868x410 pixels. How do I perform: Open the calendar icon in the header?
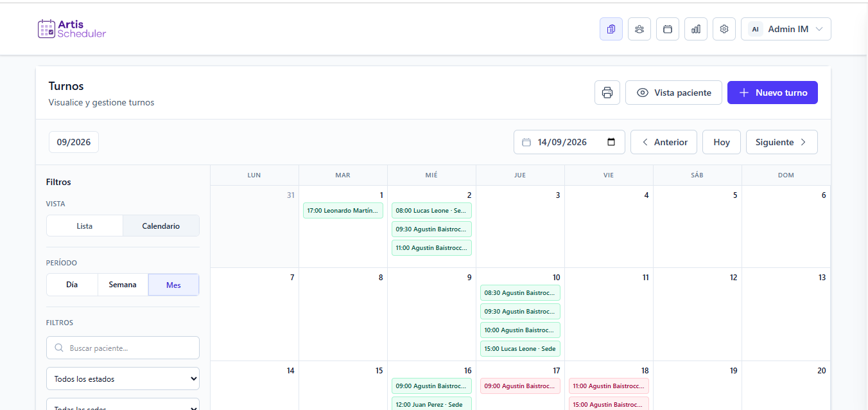668,29
